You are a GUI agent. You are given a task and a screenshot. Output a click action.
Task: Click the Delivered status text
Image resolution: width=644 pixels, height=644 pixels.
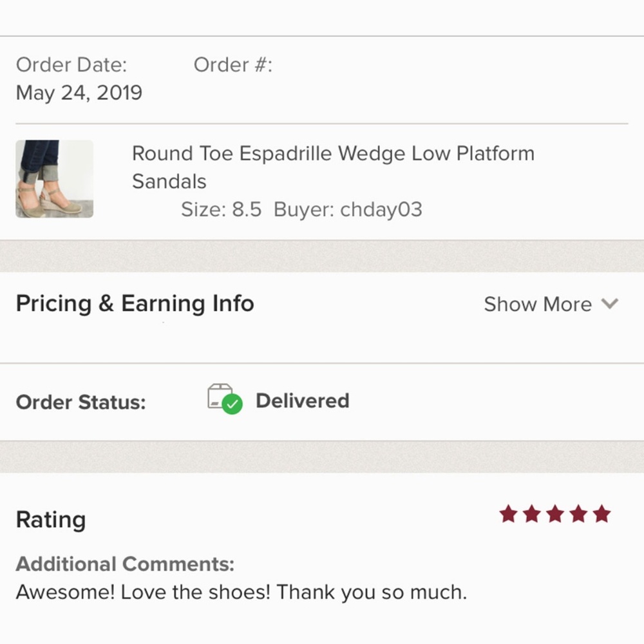click(302, 401)
